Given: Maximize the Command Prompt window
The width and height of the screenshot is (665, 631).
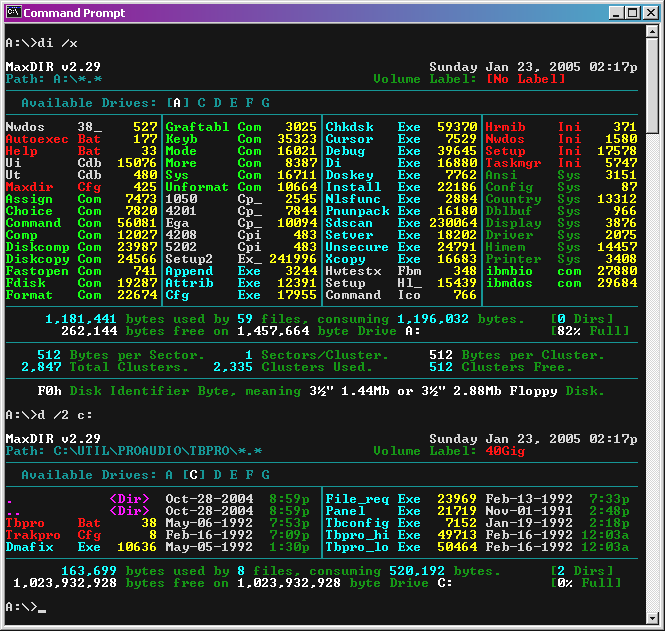Looking at the screenshot, I should point(633,13).
